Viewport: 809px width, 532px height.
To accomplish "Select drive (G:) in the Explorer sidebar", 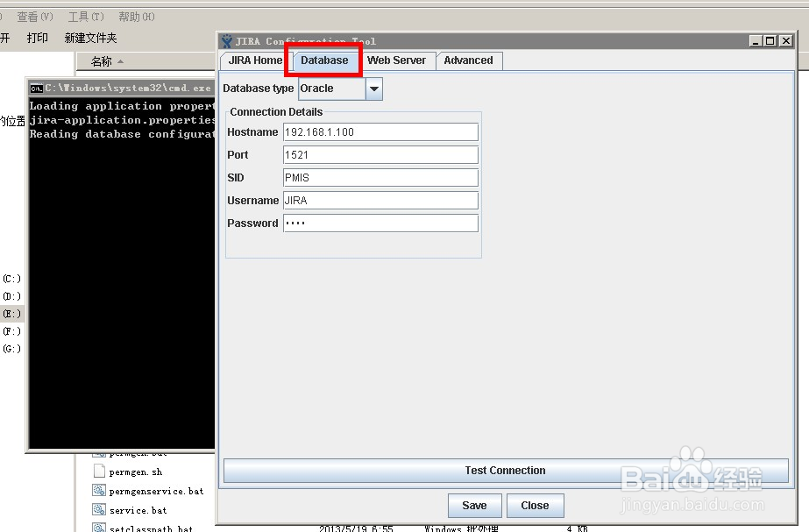I will (x=12, y=349).
